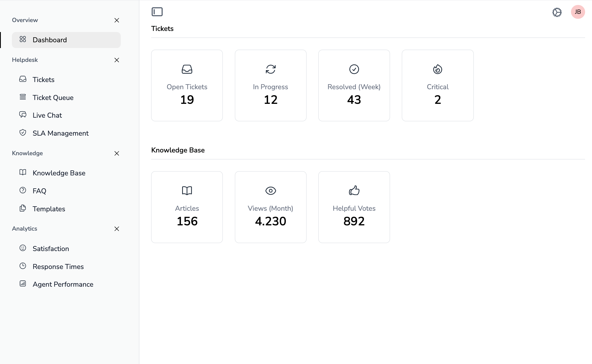This screenshot has height=364, width=592.
Task: Click the Views (Month) eye icon
Action: pos(271,191)
